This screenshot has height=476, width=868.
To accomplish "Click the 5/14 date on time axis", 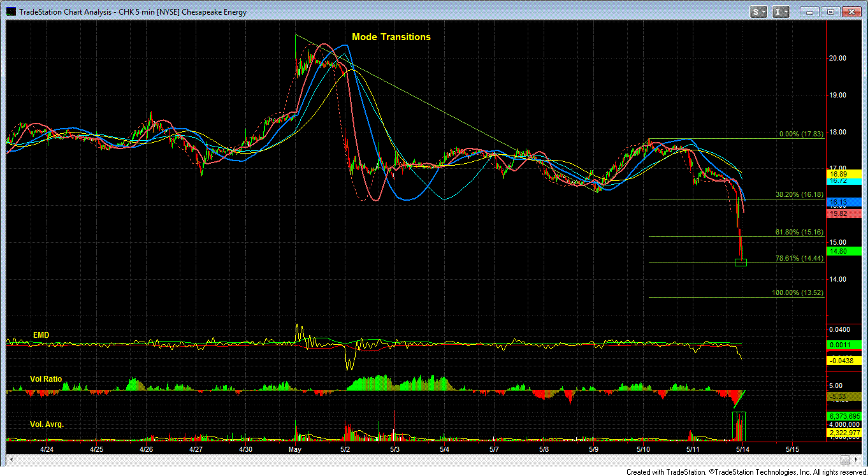I will pyautogui.click(x=742, y=449).
